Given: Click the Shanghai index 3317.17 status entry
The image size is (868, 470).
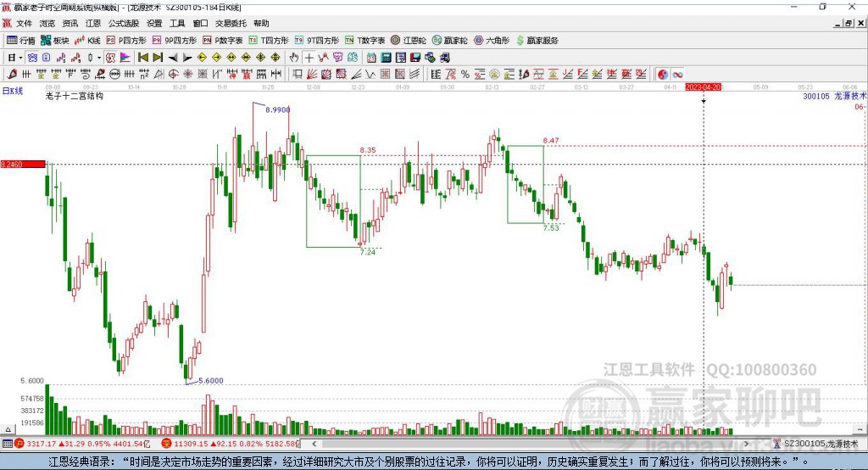Looking at the screenshot, I should click(x=82, y=444).
